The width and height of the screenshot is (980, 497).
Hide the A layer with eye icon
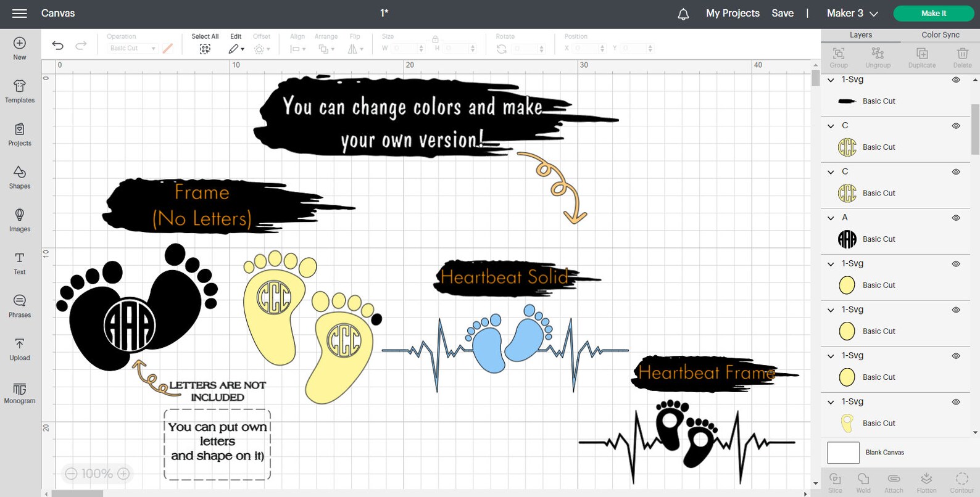point(956,218)
